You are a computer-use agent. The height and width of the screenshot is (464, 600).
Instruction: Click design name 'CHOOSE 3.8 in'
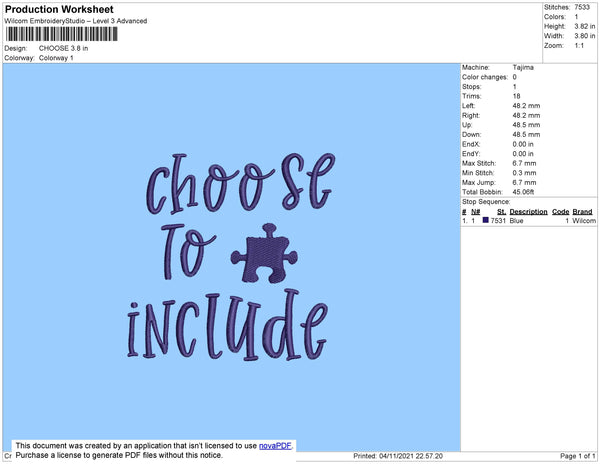(x=64, y=48)
